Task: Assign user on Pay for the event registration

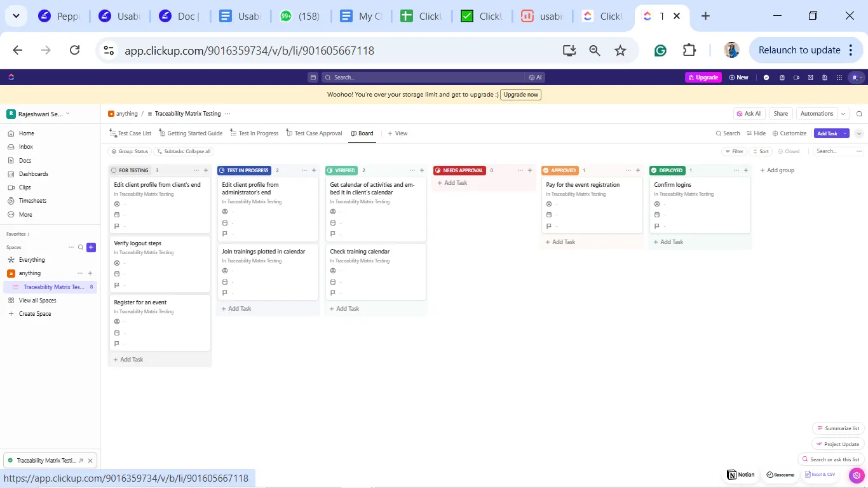Action: tap(549, 204)
